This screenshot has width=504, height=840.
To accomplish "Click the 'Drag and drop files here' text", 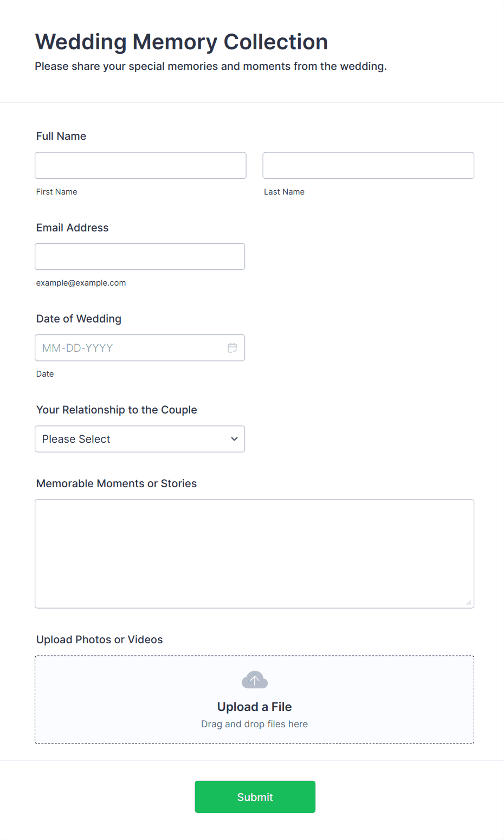I will 254,724.
